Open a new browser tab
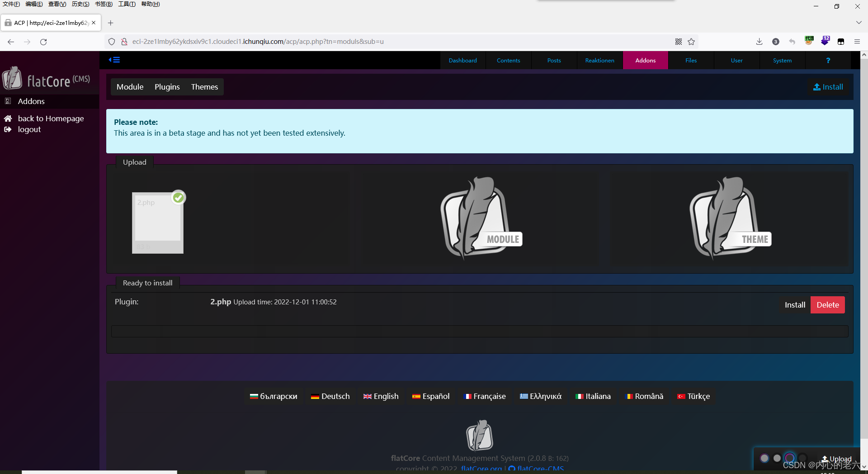Screen dimensions: 868x474 pos(110,23)
